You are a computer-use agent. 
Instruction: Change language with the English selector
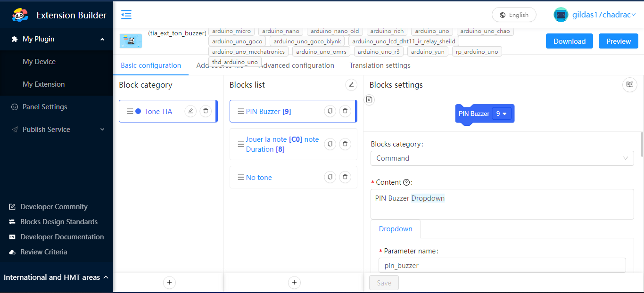click(x=514, y=15)
